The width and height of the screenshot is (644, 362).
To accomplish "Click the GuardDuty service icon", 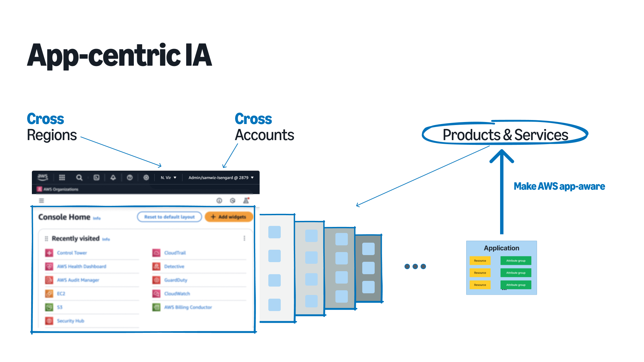I will (x=156, y=280).
